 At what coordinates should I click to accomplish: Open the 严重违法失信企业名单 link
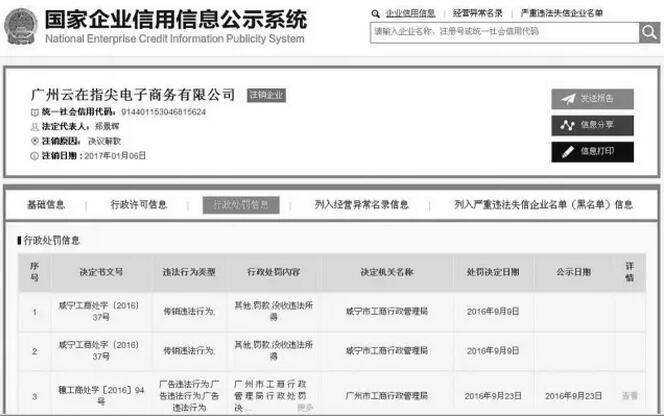click(x=562, y=14)
